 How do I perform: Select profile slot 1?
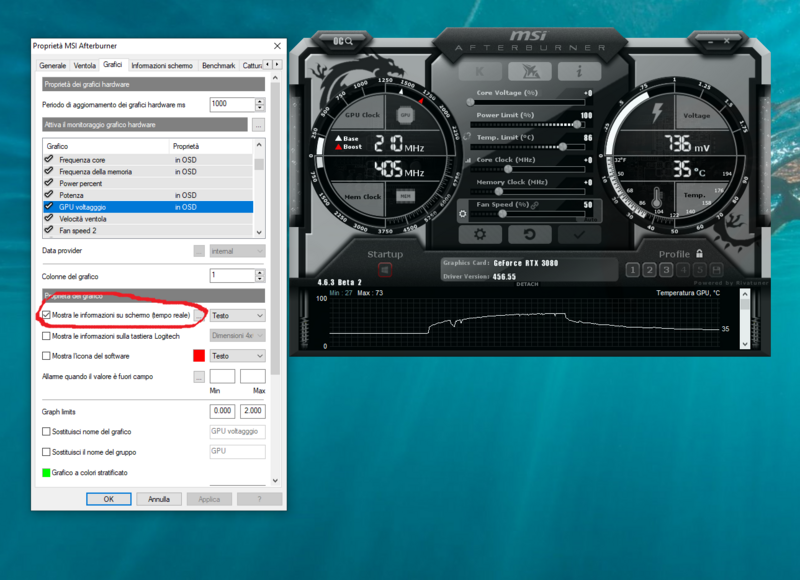coord(633,270)
